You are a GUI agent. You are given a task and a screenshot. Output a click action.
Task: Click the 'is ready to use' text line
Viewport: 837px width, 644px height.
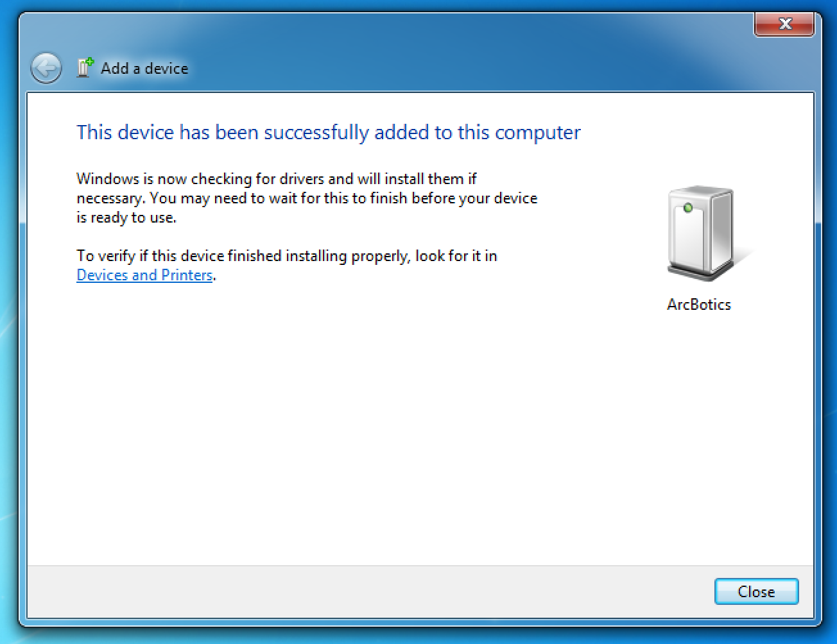pyautogui.click(x=126, y=217)
